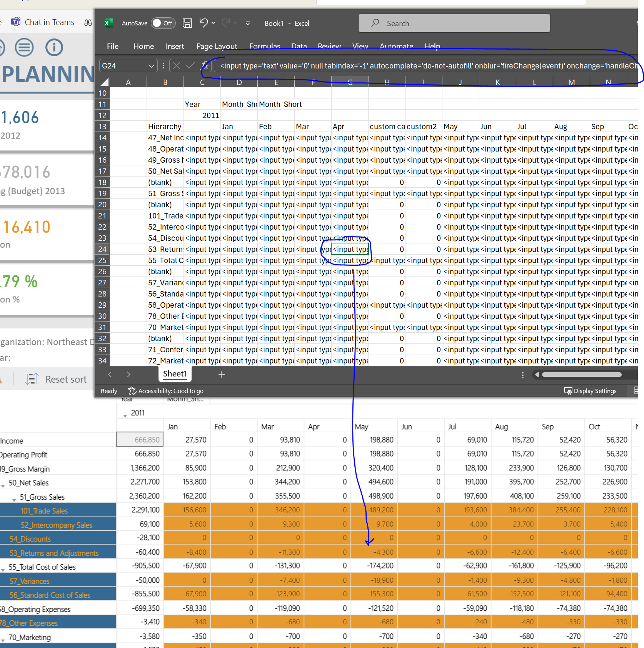The width and height of the screenshot is (644, 648).
Task: Select column A header
Action: [128, 82]
